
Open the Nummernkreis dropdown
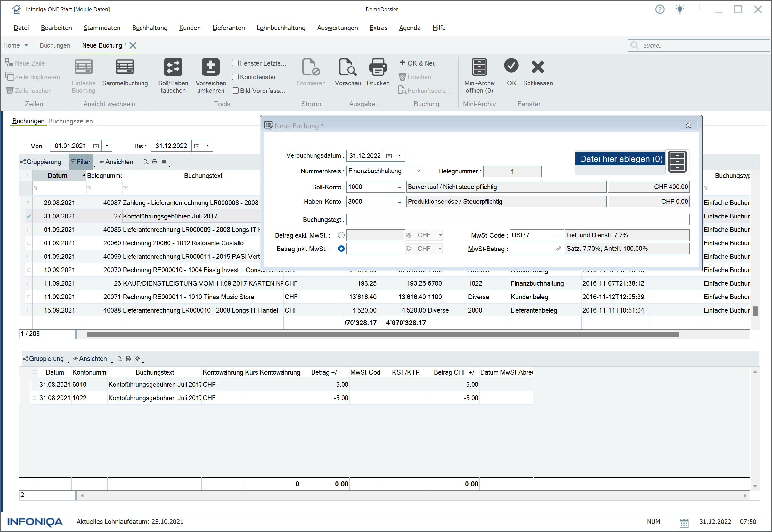click(x=418, y=171)
